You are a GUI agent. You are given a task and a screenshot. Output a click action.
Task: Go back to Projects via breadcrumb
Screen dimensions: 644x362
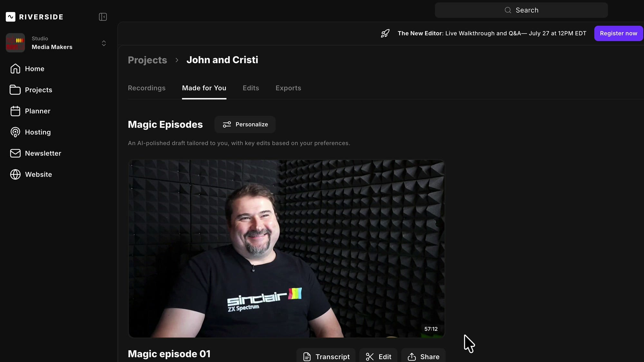tap(147, 60)
